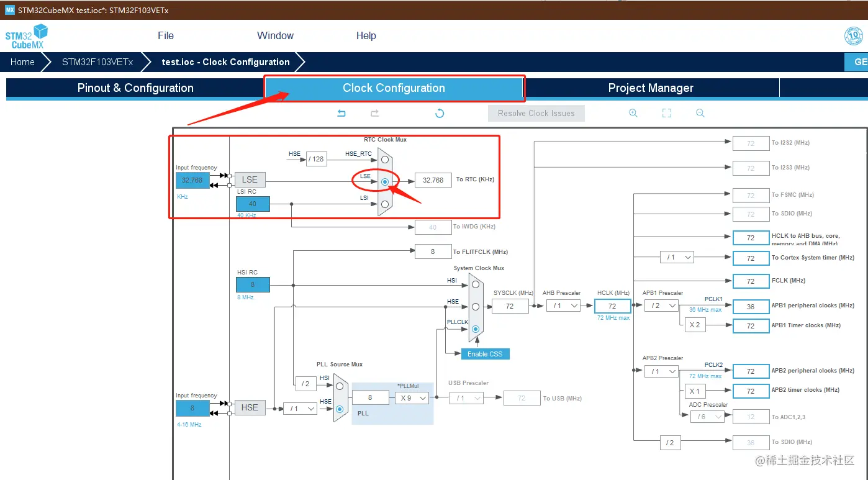Screen dimensions: 868x480
Task: Open the ADC Prescaler dropdown
Action: (x=707, y=417)
